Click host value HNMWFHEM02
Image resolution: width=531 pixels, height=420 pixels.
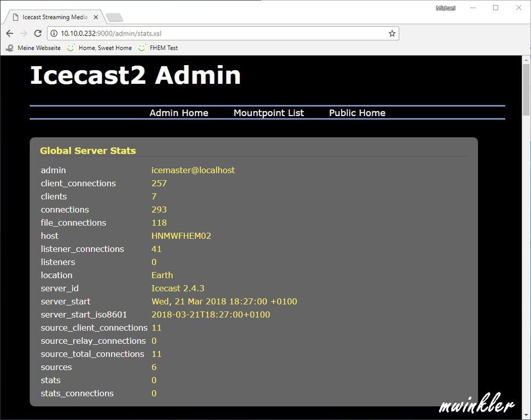pos(181,236)
